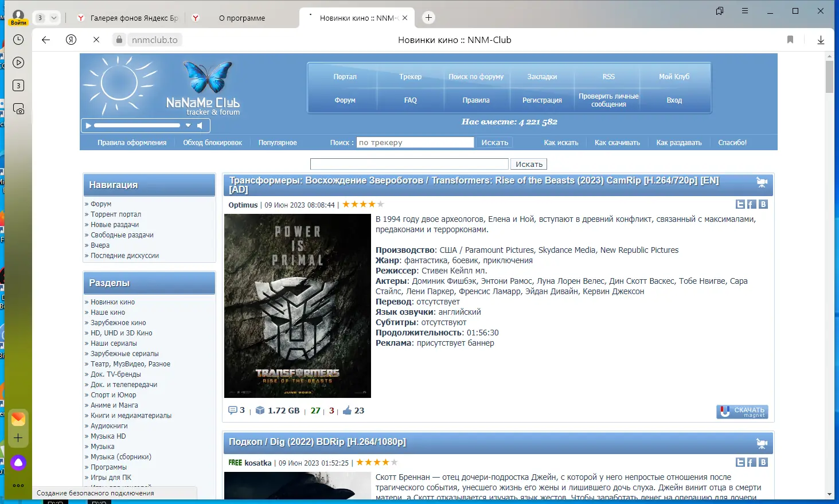
Task: Open the Как скачивать link
Action: (x=617, y=143)
